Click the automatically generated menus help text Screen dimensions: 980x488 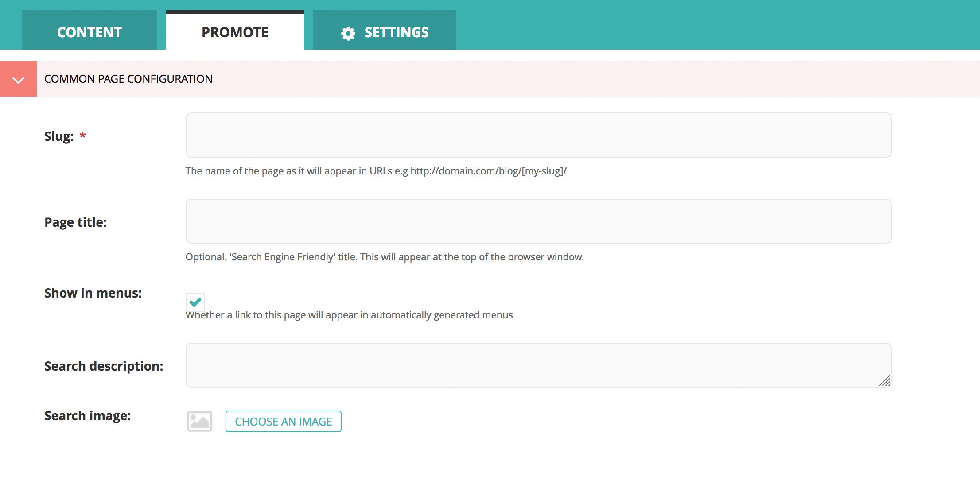[x=349, y=315]
